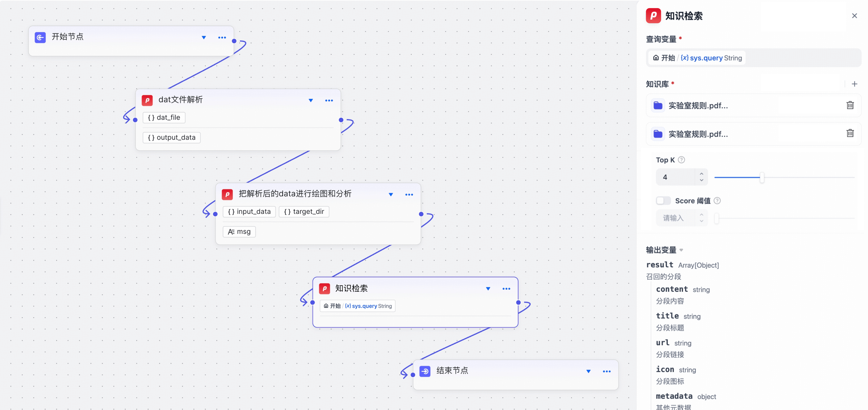Click the output_data variable tag
Viewport: 868px width, 410px height.
[x=171, y=138]
